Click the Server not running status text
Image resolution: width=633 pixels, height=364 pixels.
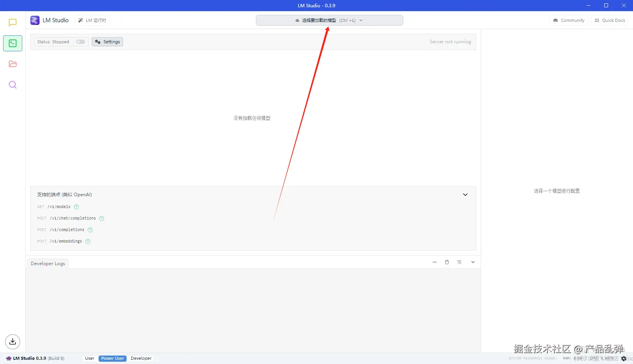pyautogui.click(x=450, y=42)
